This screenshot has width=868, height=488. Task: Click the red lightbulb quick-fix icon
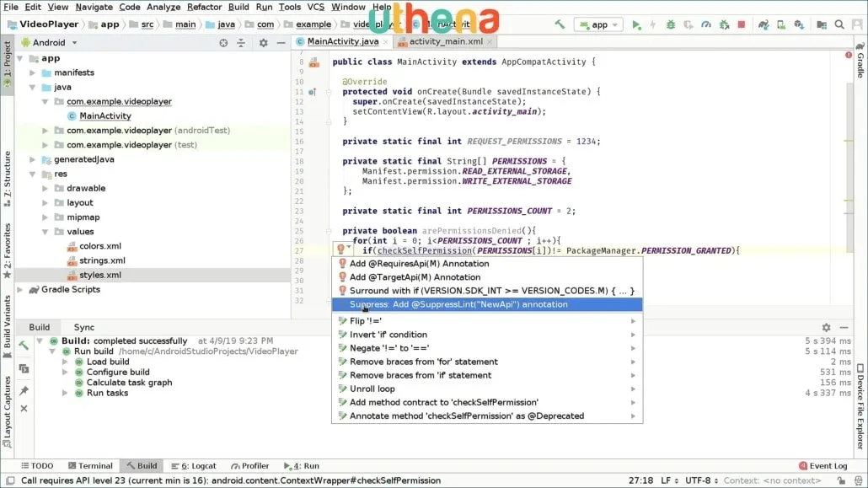pos(341,249)
